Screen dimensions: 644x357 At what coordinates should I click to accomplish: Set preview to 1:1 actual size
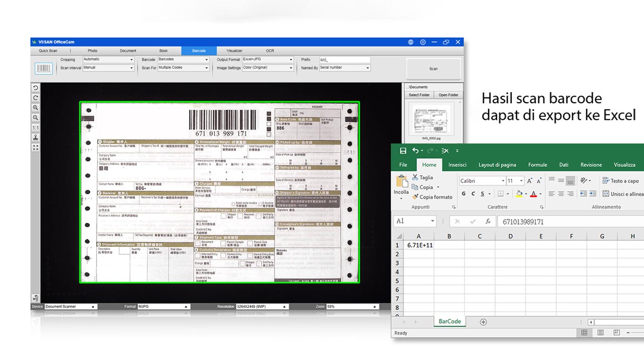[x=36, y=127]
